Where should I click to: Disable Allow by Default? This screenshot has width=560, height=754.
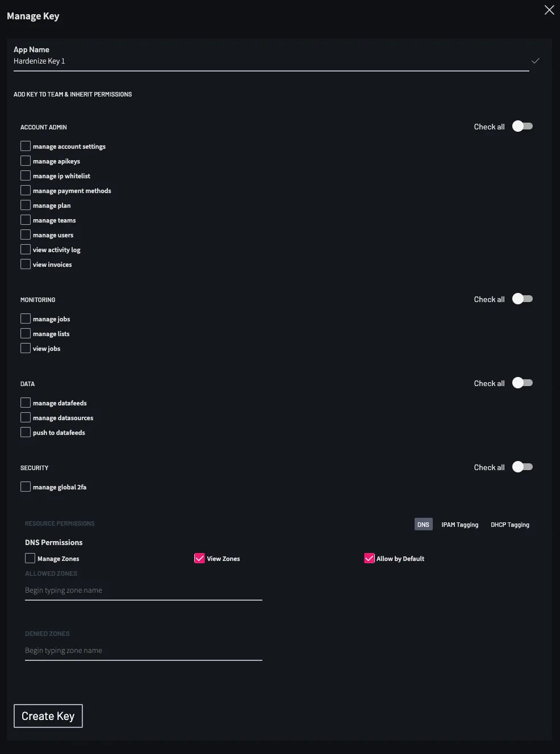pyautogui.click(x=370, y=558)
